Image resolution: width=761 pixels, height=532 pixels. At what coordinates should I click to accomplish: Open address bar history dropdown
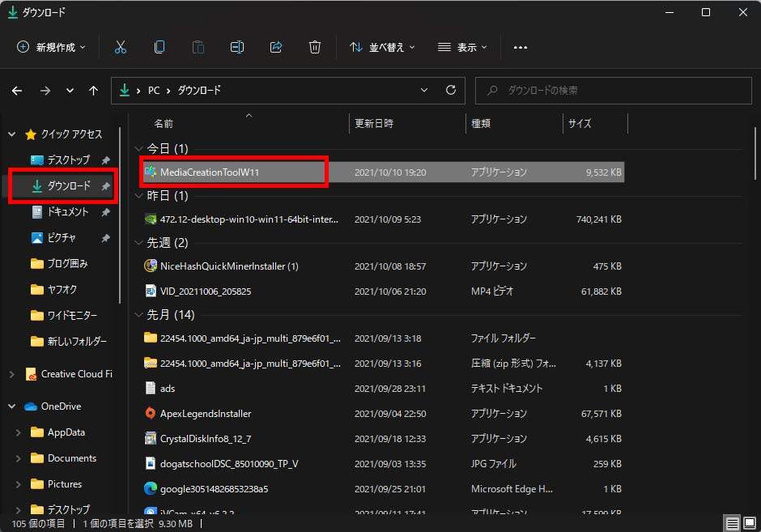[424, 90]
